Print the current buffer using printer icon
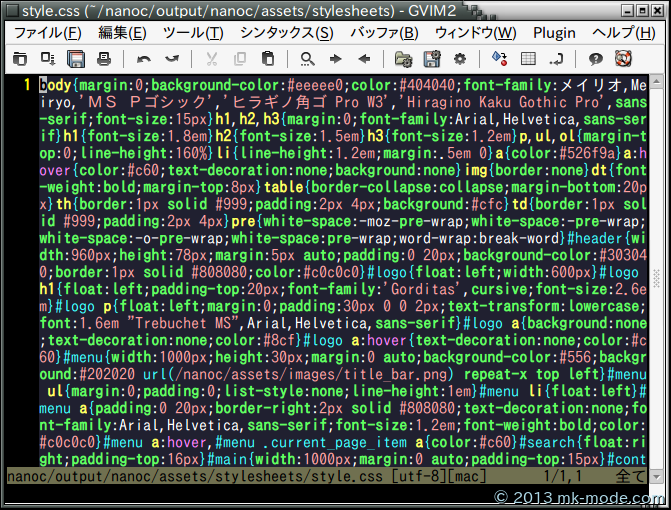 [103, 59]
